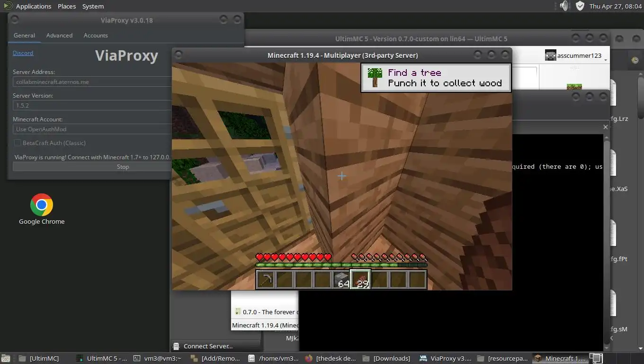Click the file icon labeled fg.Lrz
The height and width of the screenshot is (364, 644).
[x=613, y=93]
